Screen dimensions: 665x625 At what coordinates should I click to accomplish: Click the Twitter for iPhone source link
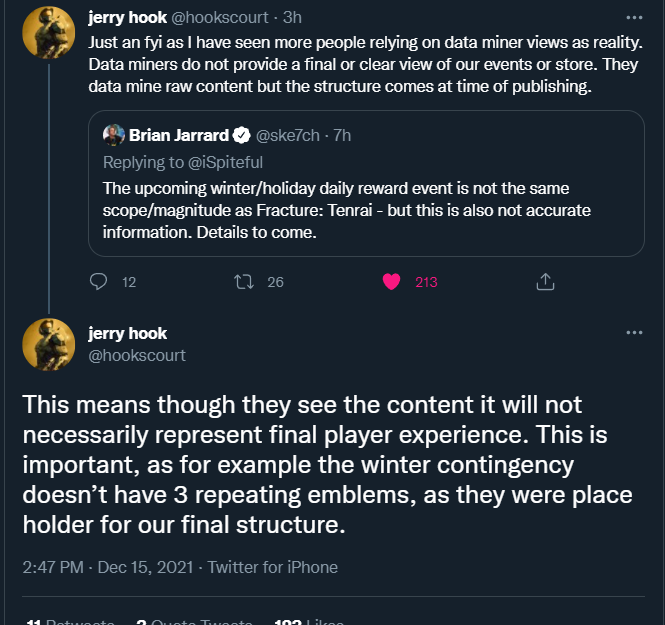272,567
